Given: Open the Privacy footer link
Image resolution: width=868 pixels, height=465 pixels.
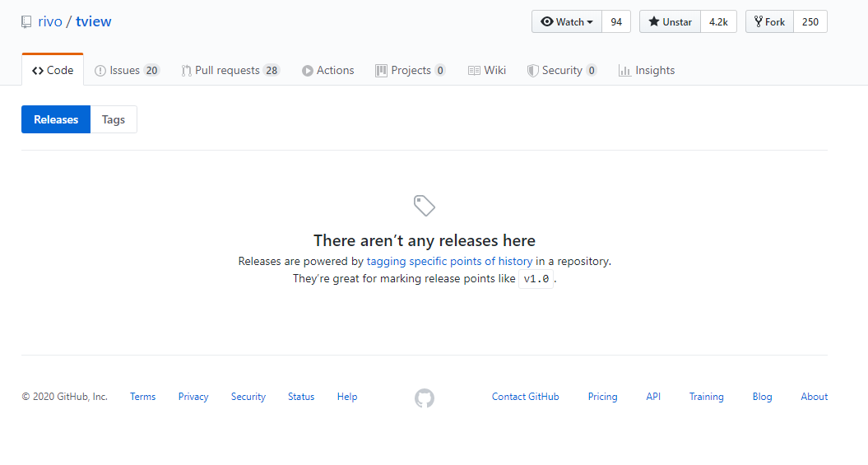Looking at the screenshot, I should (193, 397).
